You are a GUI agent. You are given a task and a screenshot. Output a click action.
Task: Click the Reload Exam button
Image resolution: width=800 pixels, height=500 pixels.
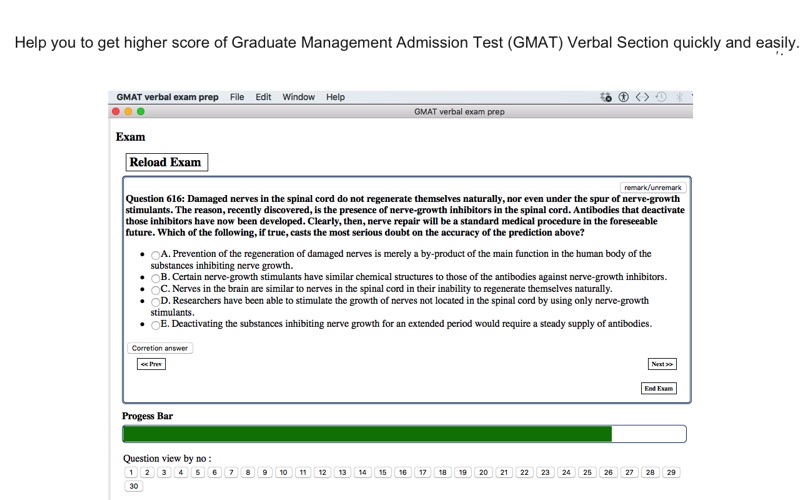pos(166,162)
